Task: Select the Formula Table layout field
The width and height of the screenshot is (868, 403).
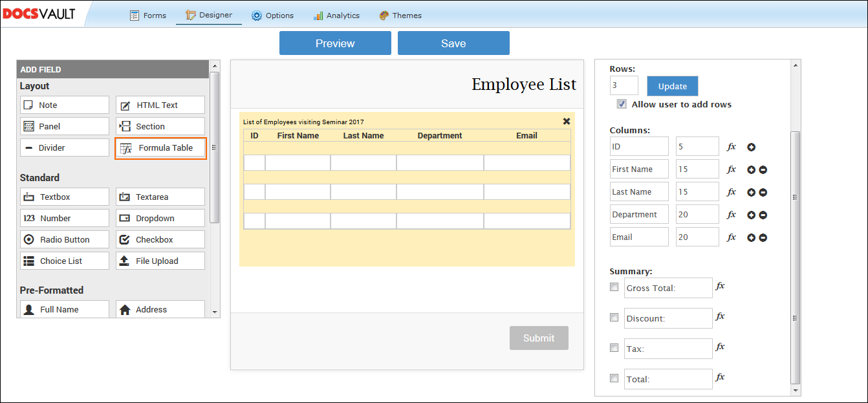Action: tap(160, 147)
